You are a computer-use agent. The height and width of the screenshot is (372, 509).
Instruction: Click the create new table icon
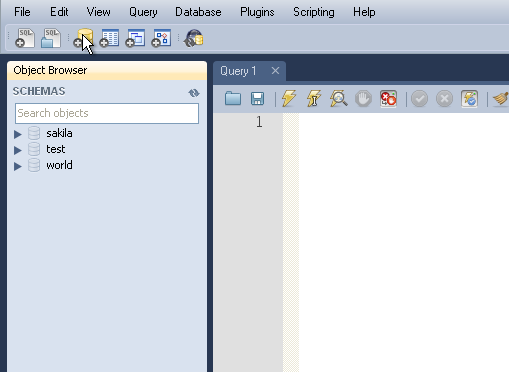pos(109,38)
